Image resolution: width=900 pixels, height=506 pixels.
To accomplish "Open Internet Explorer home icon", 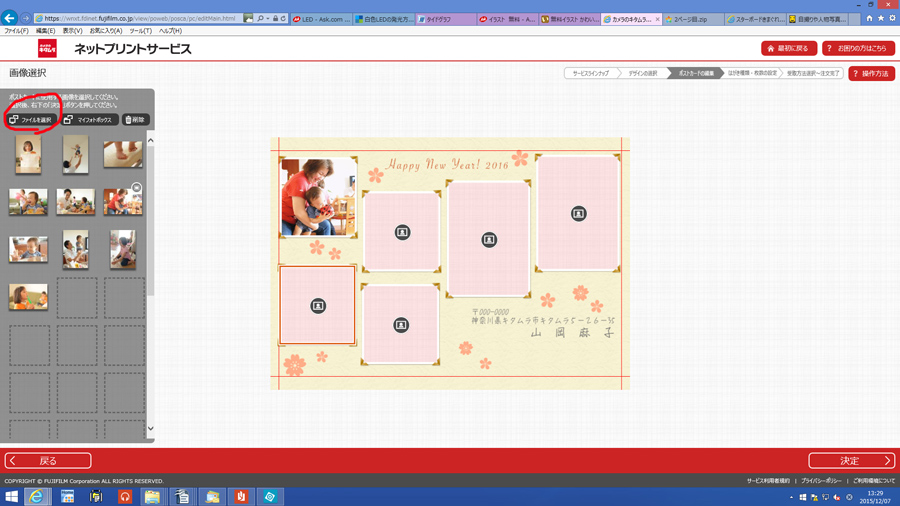I will 868,18.
